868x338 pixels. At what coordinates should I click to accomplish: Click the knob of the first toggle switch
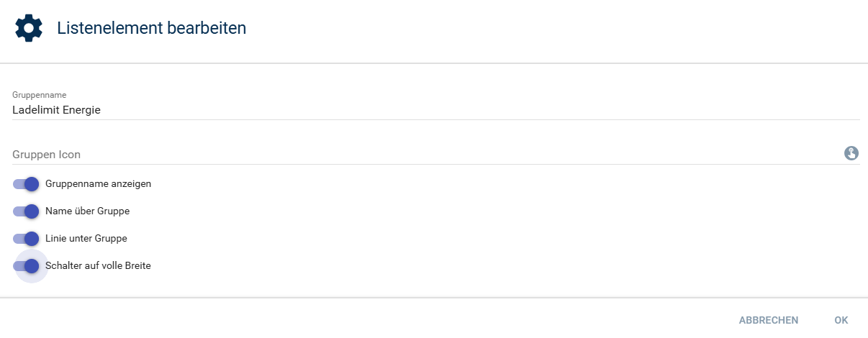point(31,184)
